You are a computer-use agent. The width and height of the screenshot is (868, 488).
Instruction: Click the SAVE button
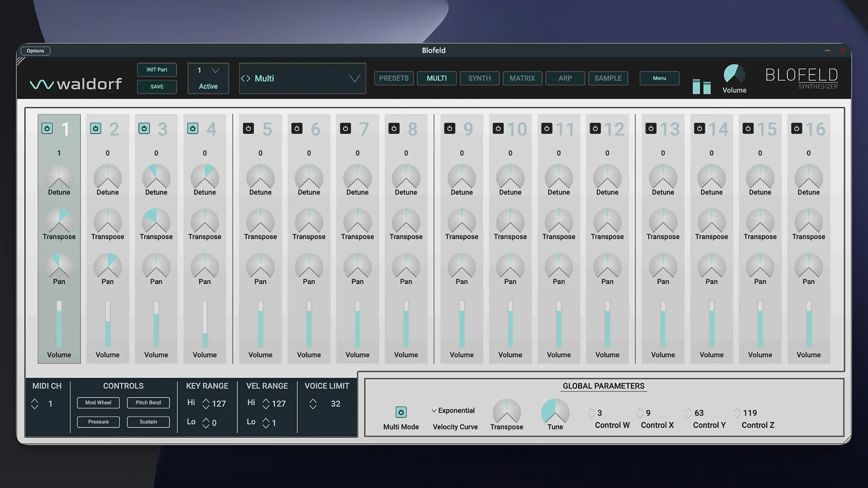tap(157, 86)
